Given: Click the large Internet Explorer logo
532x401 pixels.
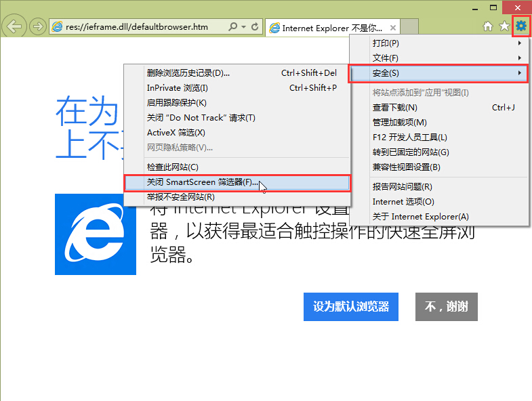Looking at the screenshot, I should [95, 234].
